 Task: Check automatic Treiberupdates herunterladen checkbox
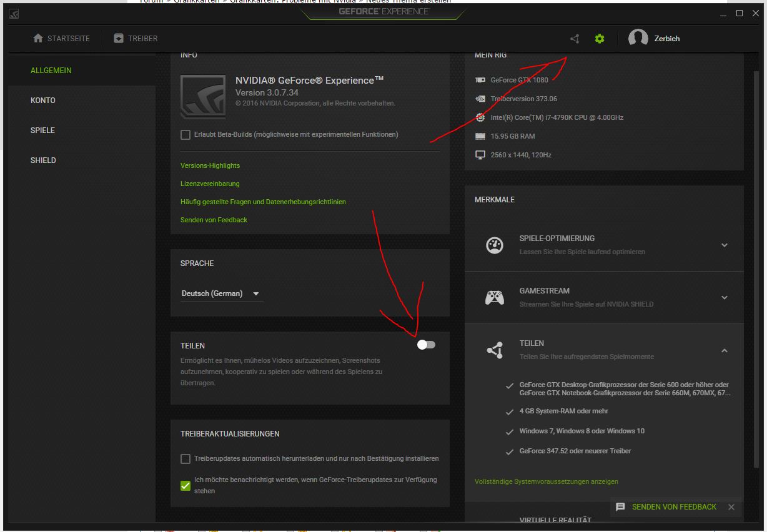tap(186, 459)
